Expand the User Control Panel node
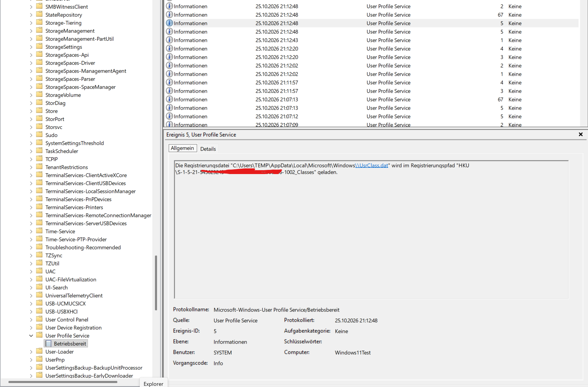This screenshot has width=588, height=387. tap(31, 320)
